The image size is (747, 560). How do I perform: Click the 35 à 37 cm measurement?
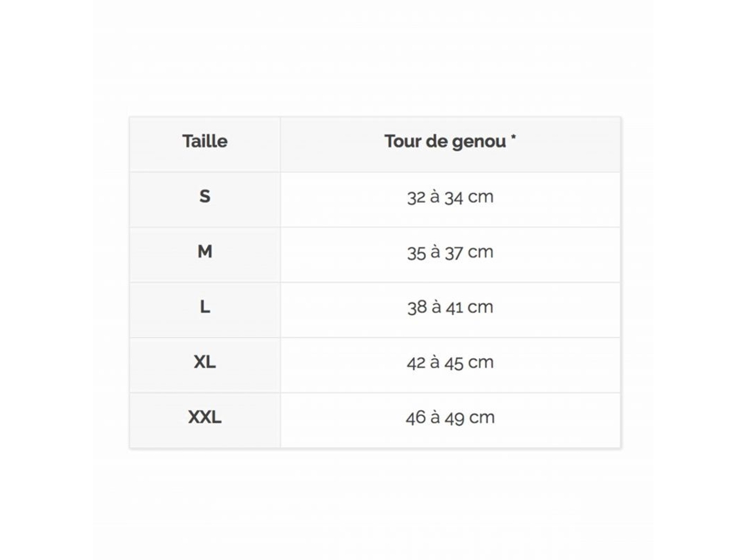coord(450,252)
